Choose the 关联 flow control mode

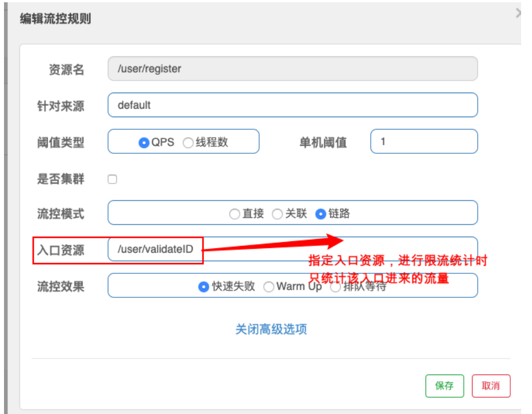point(277,213)
